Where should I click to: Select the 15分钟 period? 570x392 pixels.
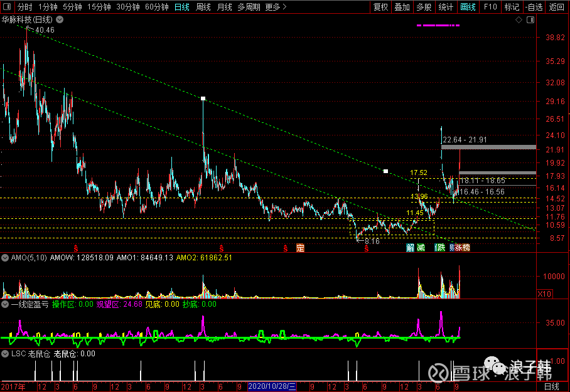[x=99, y=7]
